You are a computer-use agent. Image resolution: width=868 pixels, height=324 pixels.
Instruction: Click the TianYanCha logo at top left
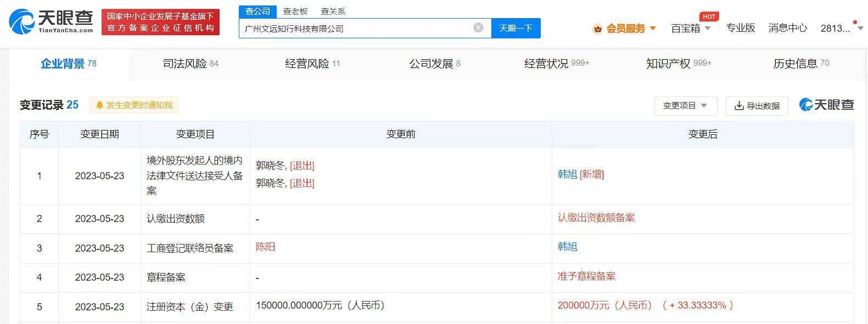(x=51, y=22)
